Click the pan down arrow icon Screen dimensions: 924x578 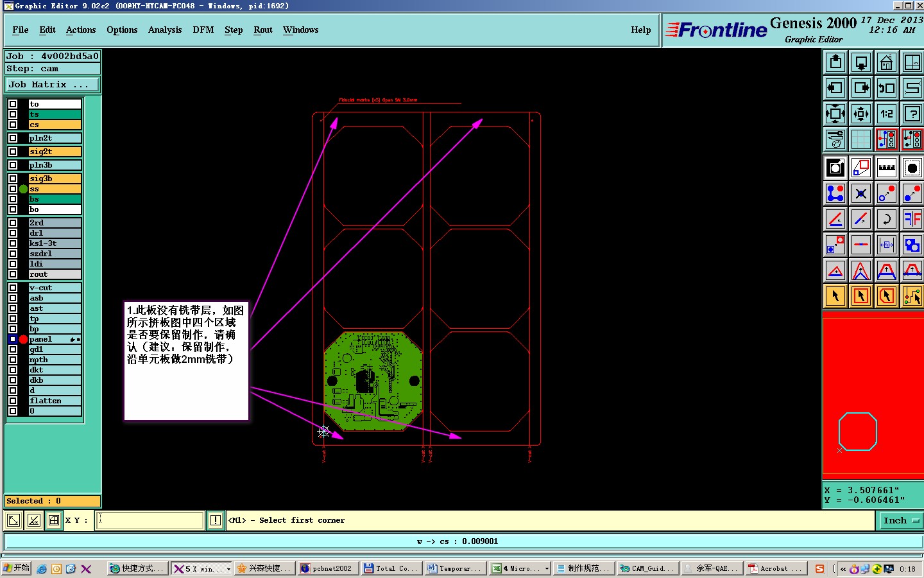tap(861, 62)
